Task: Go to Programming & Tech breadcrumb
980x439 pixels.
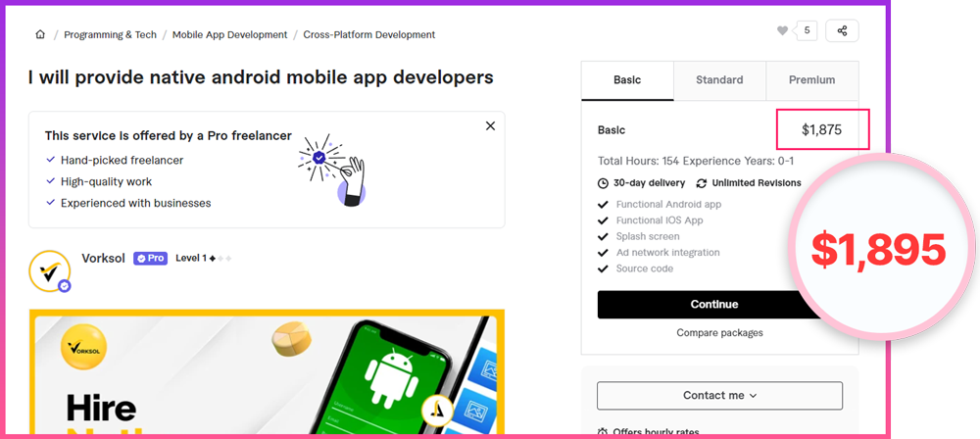Action: (110, 34)
